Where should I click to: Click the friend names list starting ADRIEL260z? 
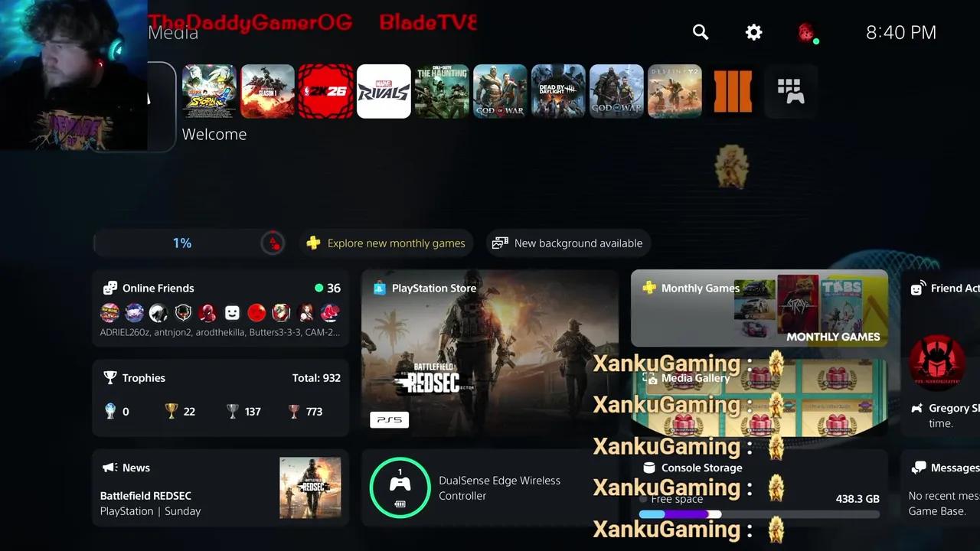(x=220, y=332)
